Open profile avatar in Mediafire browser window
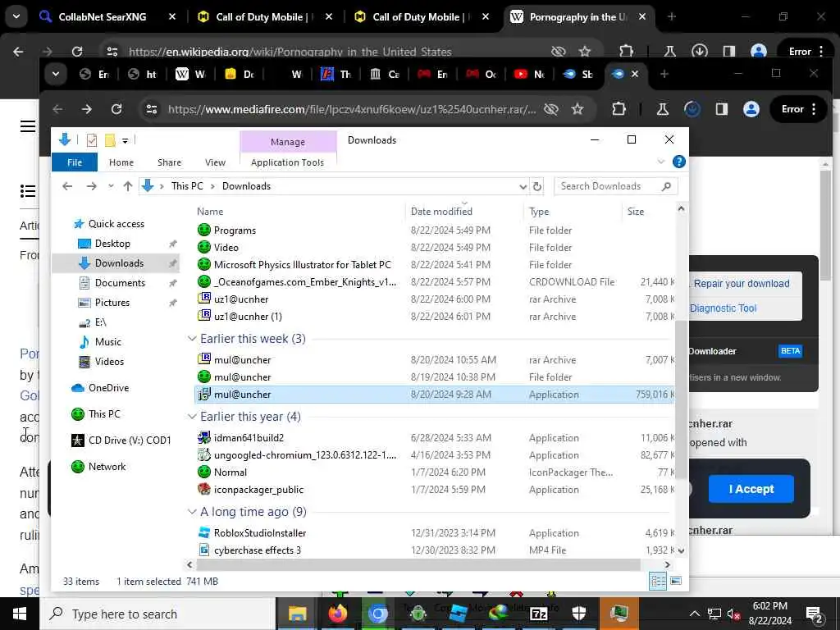The image size is (840, 630). click(x=751, y=109)
